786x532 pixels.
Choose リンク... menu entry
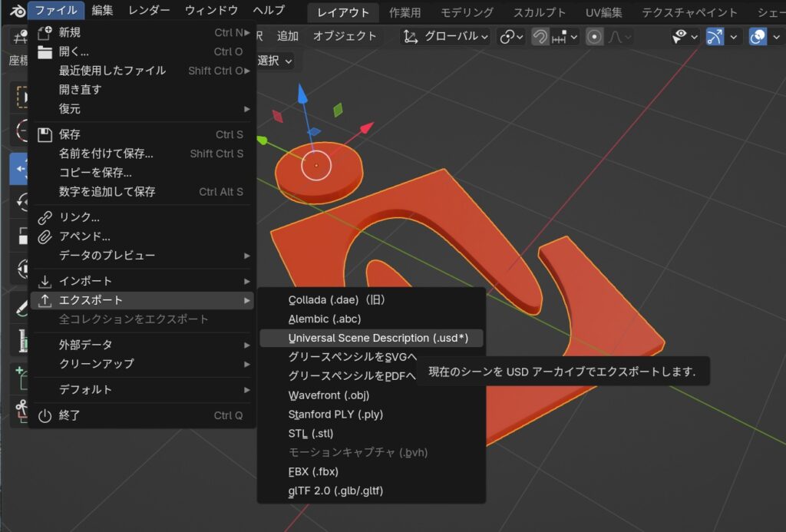point(142,217)
